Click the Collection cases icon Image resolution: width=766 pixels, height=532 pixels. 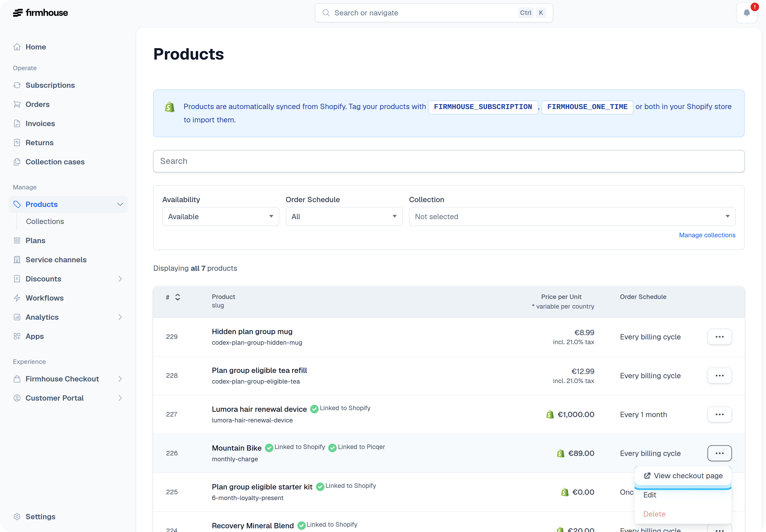pyautogui.click(x=17, y=162)
